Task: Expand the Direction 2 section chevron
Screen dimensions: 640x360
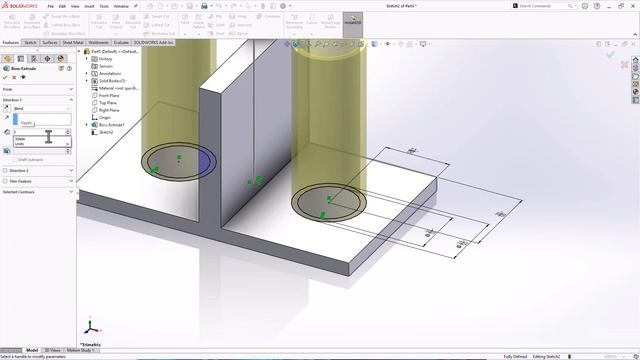Action: [71, 170]
